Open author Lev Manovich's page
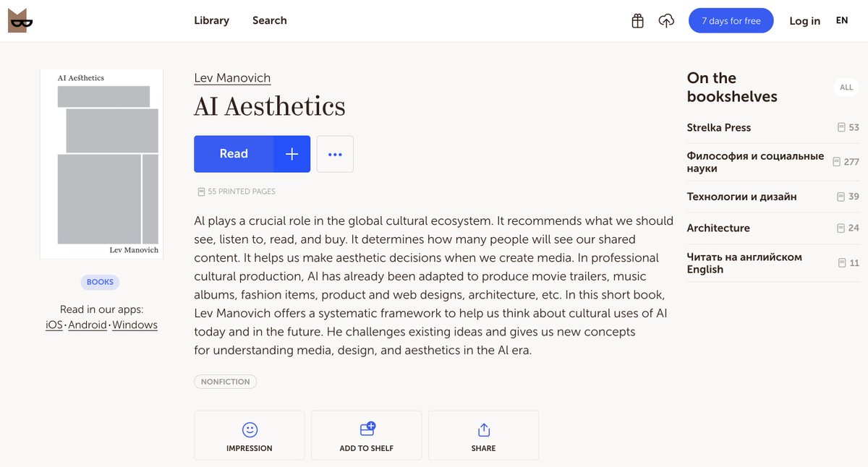 (x=232, y=78)
